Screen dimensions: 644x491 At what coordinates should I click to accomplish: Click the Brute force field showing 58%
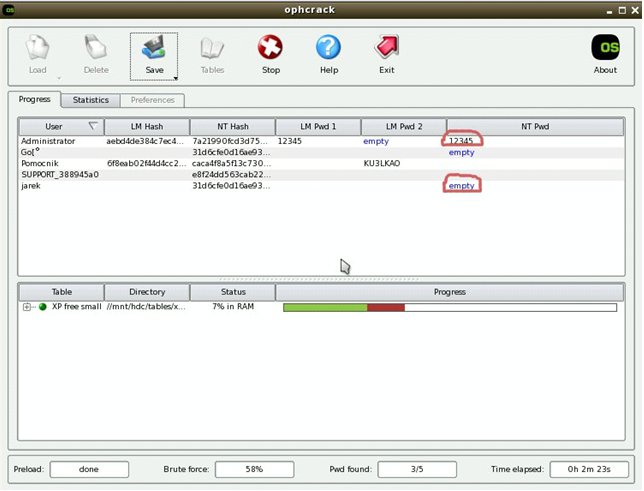pyautogui.click(x=254, y=469)
